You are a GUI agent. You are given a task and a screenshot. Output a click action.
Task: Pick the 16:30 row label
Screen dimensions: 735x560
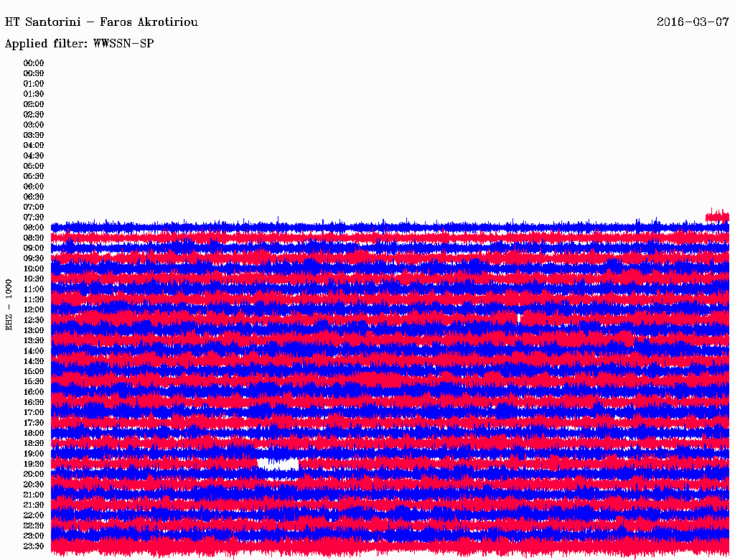[34, 402]
